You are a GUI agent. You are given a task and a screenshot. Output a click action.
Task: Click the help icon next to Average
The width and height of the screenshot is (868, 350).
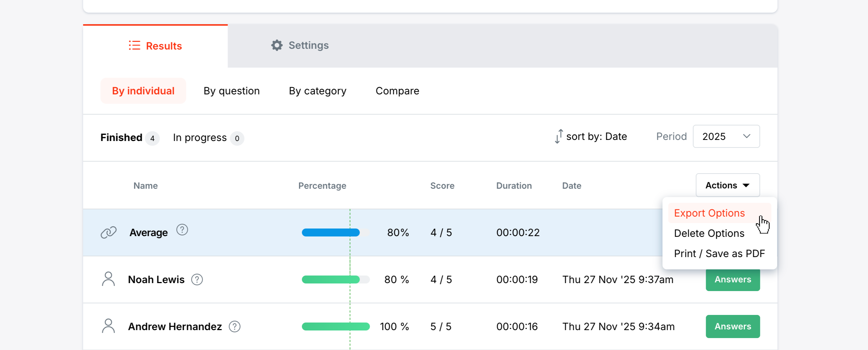182,230
